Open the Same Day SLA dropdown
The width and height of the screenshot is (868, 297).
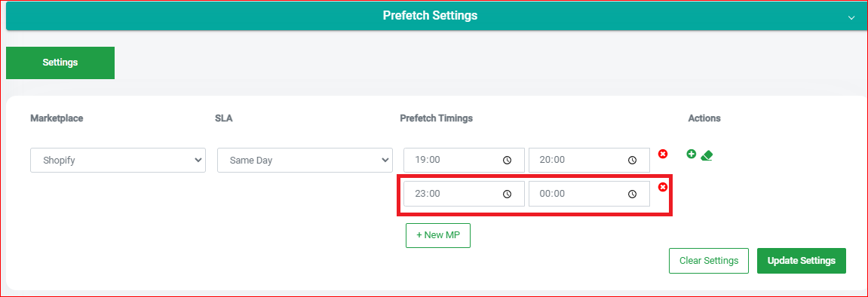click(305, 160)
